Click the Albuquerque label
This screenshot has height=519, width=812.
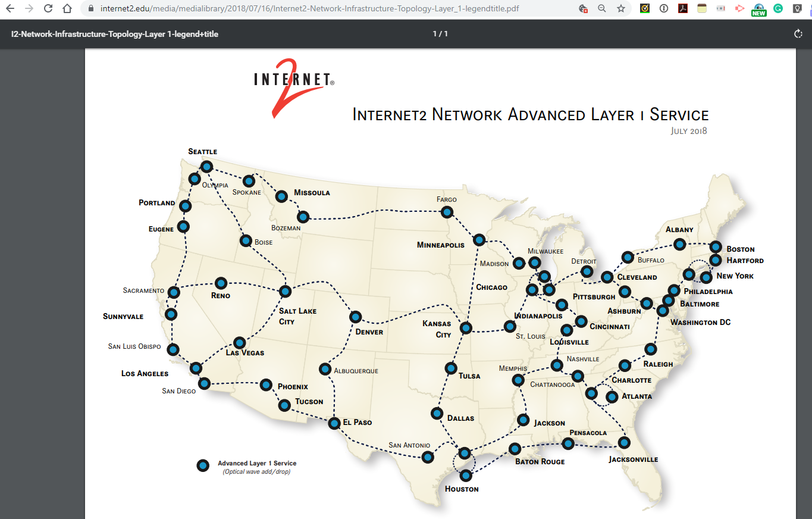(356, 371)
